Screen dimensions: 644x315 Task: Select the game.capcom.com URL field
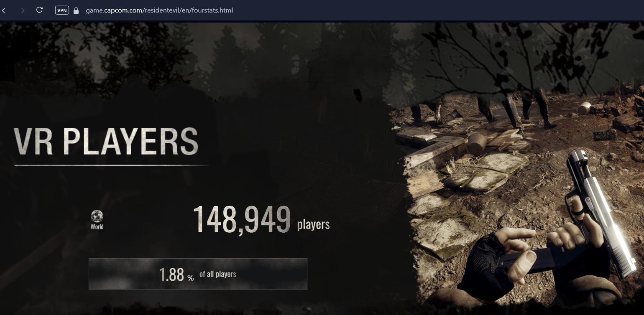click(x=159, y=10)
